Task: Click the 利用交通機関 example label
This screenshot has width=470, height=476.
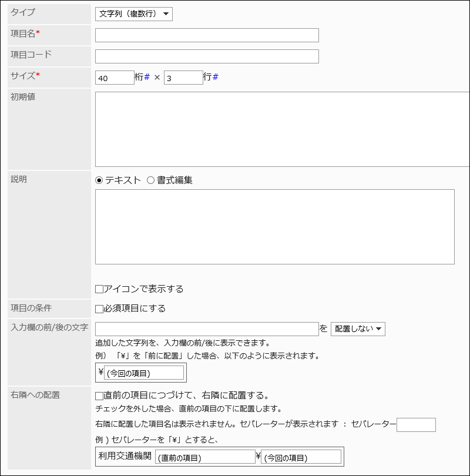Action: coord(125,455)
